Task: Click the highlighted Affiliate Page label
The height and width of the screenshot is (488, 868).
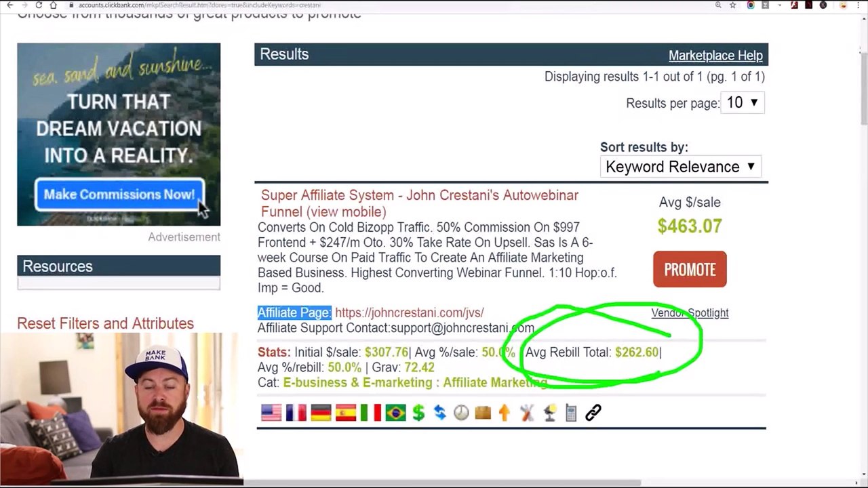Action: point(294,312)
